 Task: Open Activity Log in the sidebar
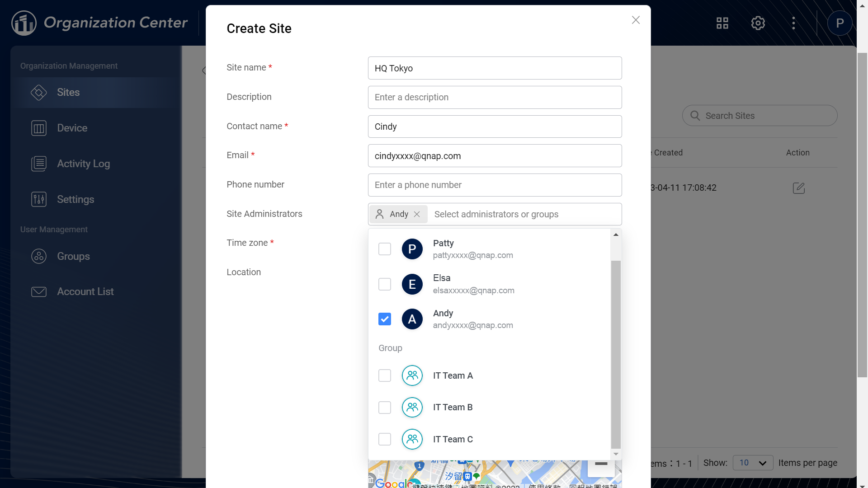(83, 164)
